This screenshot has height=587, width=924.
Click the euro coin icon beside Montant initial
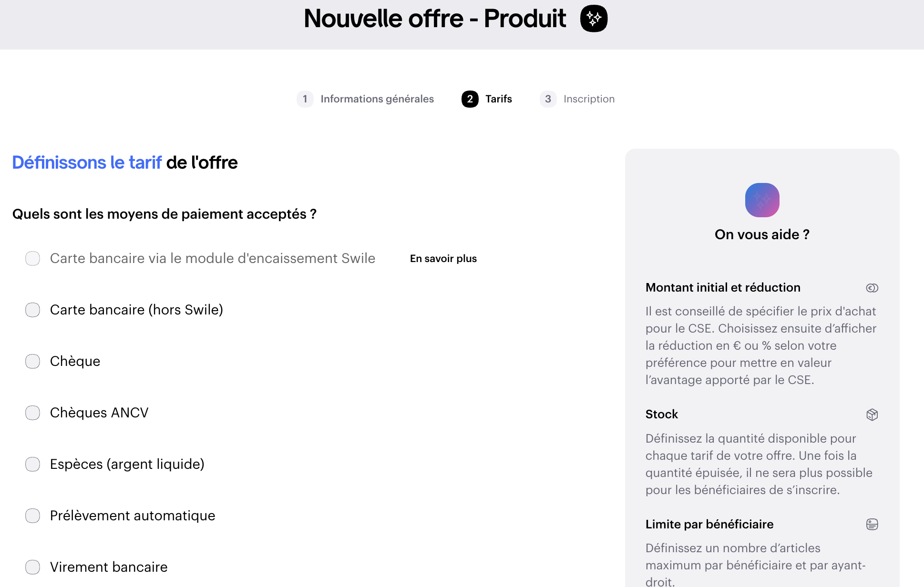(x=872, y=288)
